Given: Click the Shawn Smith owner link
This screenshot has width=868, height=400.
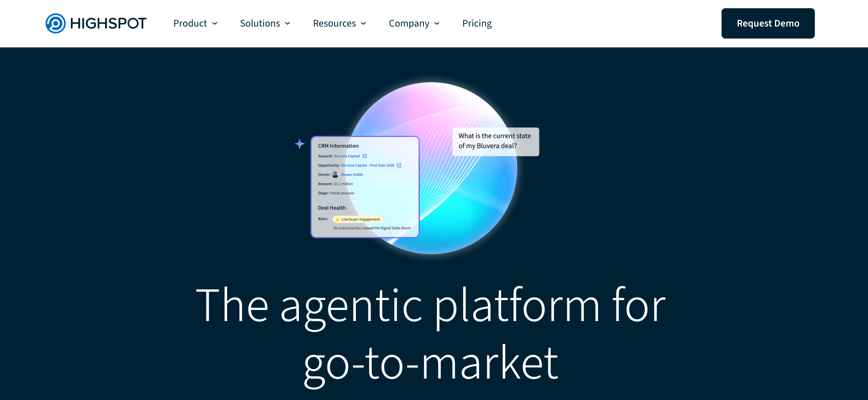Looking at the screenshot, I should click(x=352, y=174).
